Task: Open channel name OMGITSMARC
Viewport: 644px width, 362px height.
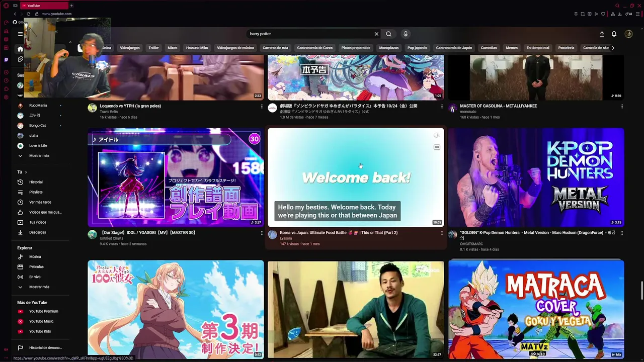Action: [471, 243]
